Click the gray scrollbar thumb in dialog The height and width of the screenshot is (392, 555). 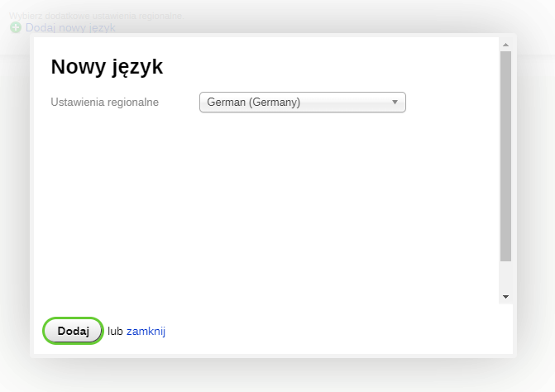point(505,157)
